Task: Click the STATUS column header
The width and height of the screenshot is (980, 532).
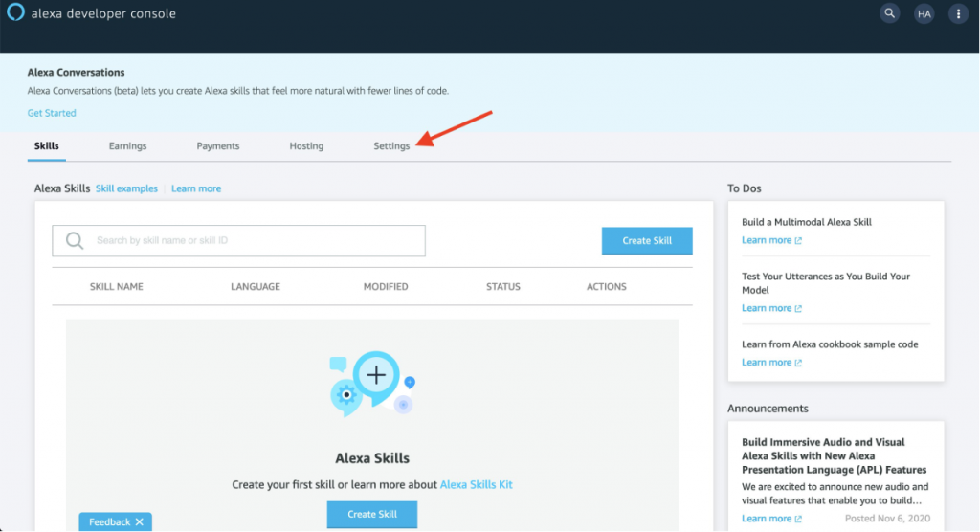Action: pyautogui.click(x=503, y=287)
